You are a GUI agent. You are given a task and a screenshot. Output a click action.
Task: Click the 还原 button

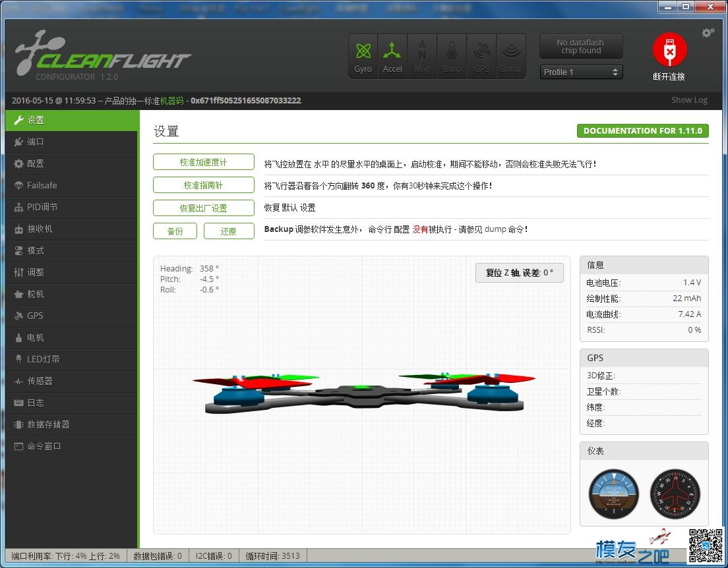click(228, 231)
